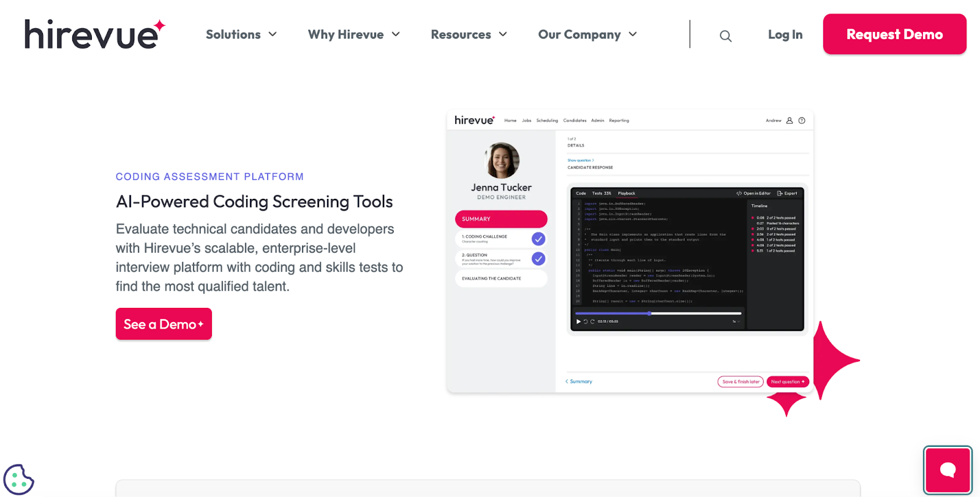Select the Jobs menu item in mockup
Screen dimensions: 980x497
click(x=527, y=121)
